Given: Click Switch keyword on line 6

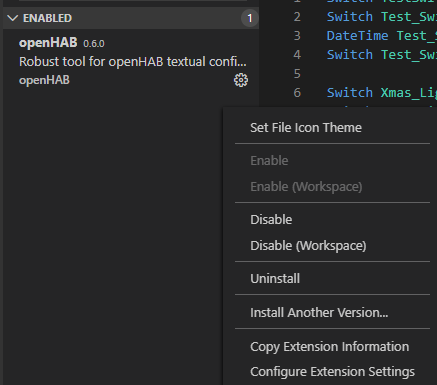Looking at the screenshot, I should pos(350,93).
